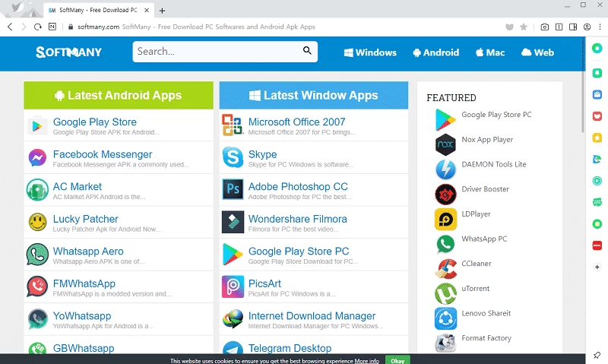This screenshot has width=608, height=364.
Task: Go to the Mac category
Action: coord(489,52)
